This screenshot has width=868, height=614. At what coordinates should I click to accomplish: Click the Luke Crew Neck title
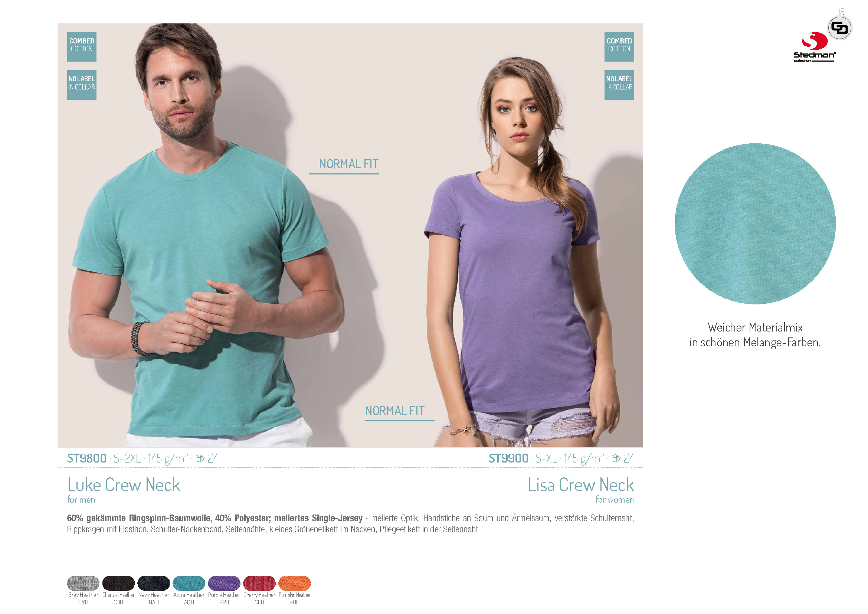tap(124, 485)
